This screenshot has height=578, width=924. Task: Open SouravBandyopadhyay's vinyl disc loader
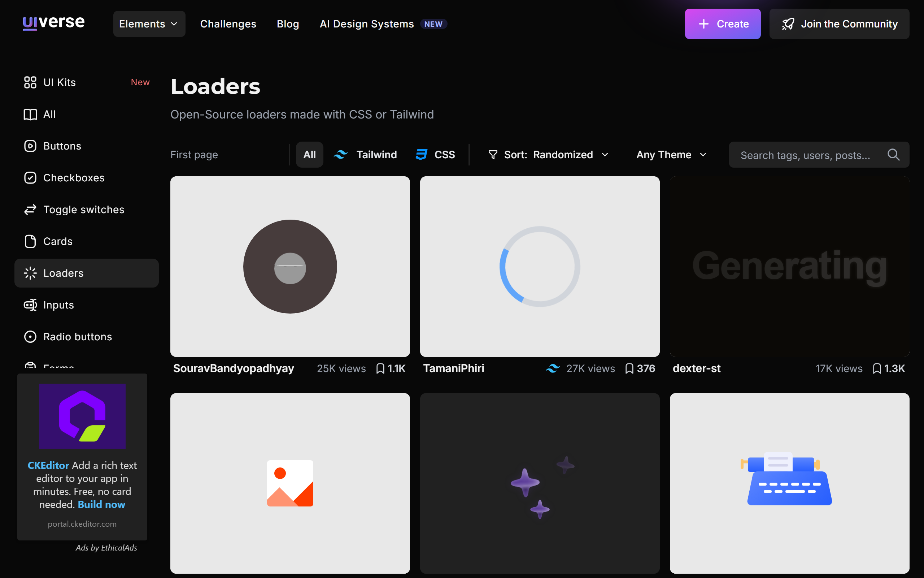290,267
